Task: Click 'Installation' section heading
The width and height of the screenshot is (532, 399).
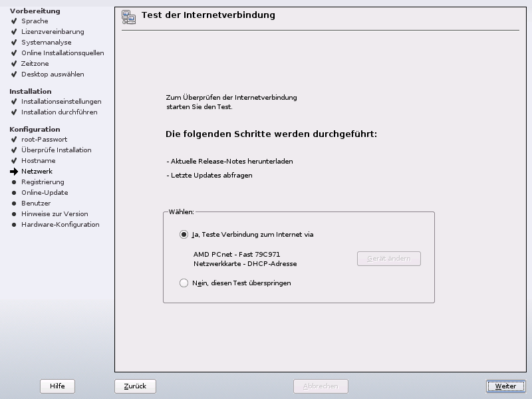Action: (x=31, y=91)
